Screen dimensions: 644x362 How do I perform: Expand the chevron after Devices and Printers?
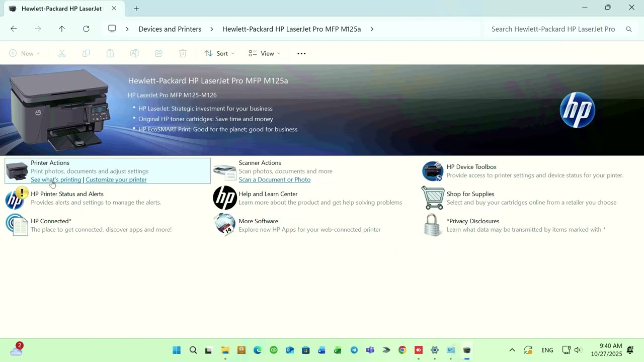pos(211,29)
